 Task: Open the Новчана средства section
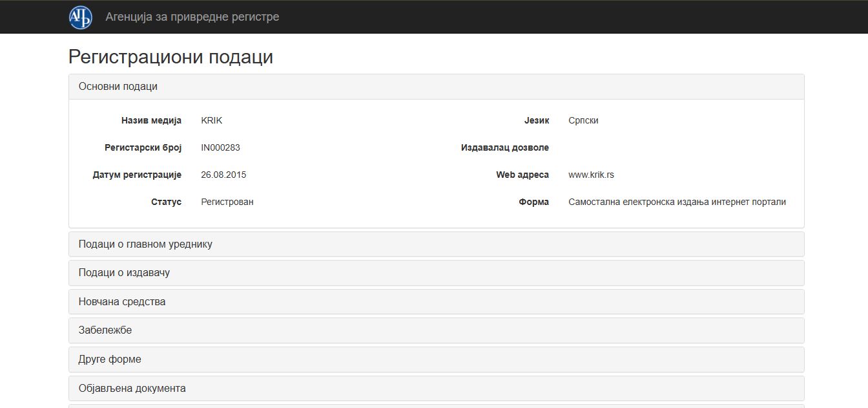coord(122,302)
